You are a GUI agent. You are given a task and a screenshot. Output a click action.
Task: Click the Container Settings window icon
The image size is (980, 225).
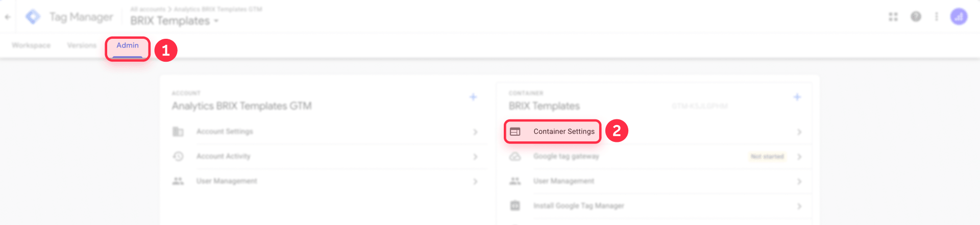[x=515, y=132]
